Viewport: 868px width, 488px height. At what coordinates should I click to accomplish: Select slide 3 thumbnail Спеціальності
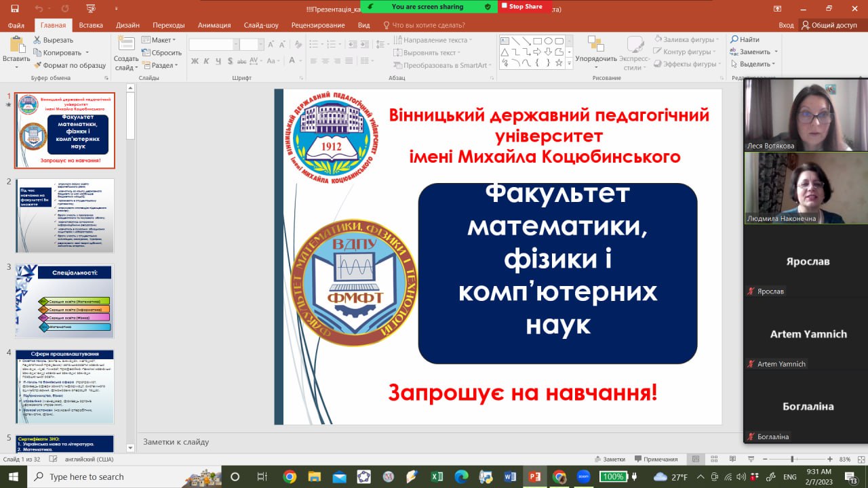point(64,301)
